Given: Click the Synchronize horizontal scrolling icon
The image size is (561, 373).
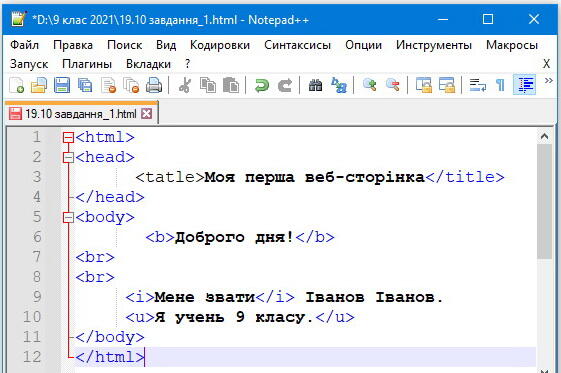Looking at the screenshot, I should point(447,85).
